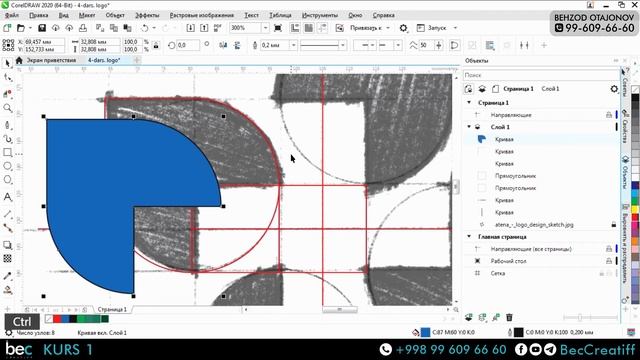
Task: Activate the Text tool
Action: click(x=7, y=197)
